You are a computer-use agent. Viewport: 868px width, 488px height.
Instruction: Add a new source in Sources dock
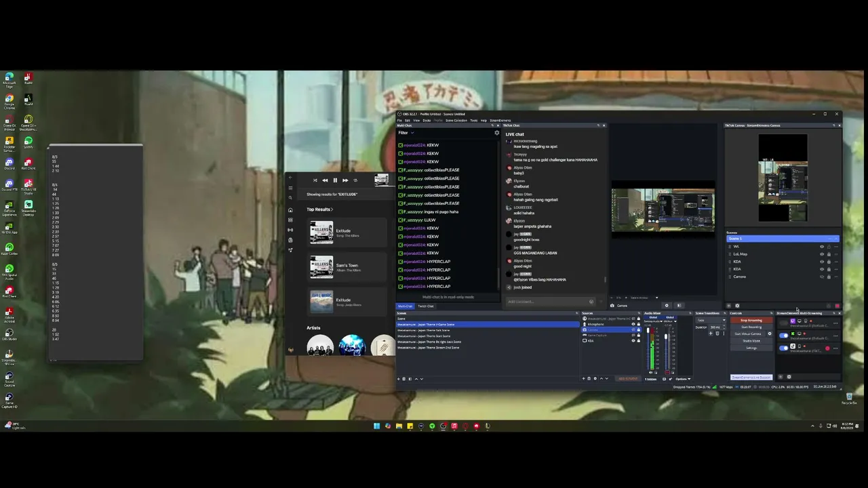coord(584,379)
